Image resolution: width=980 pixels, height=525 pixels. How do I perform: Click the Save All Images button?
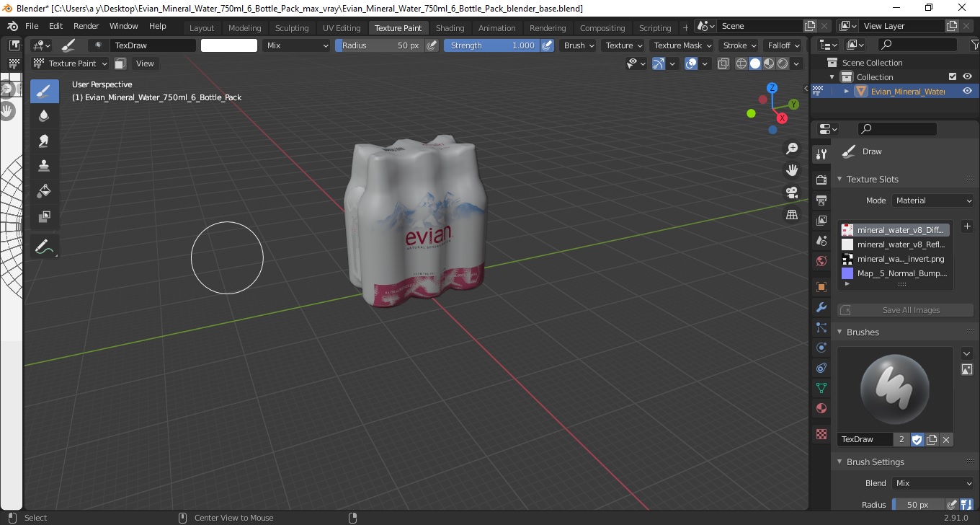[906, 310]
